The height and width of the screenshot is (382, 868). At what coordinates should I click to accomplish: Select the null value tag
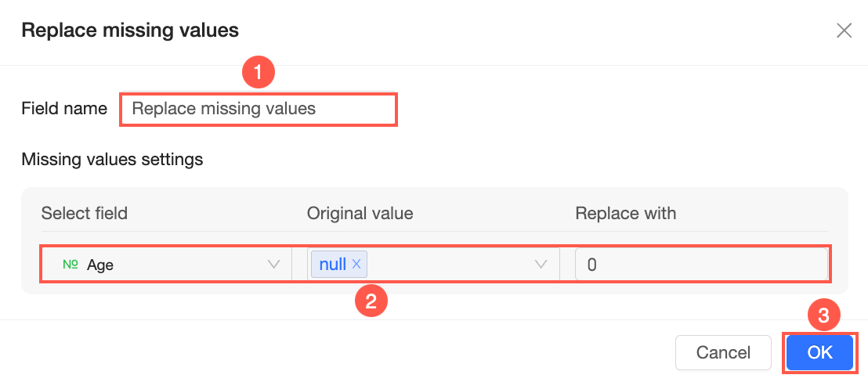pyautogui.click(x=333, y=265)
